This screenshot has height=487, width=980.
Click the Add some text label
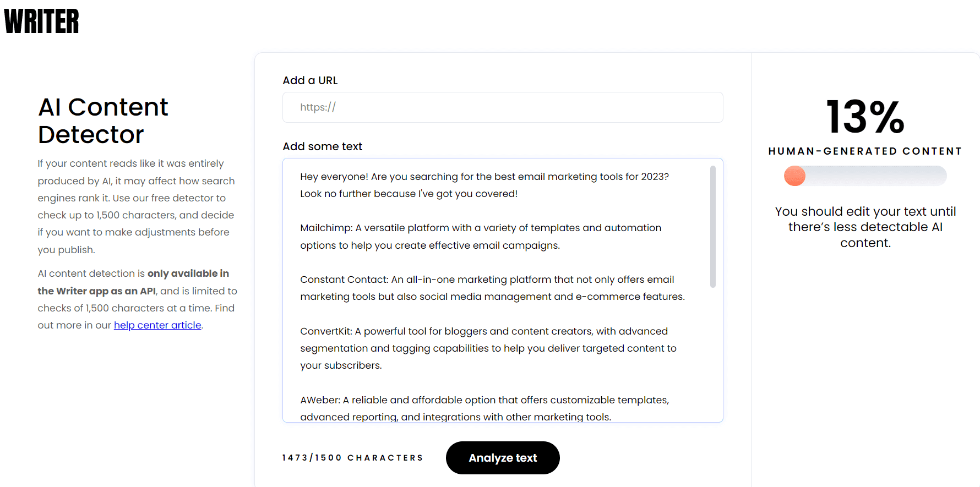[322, 146]
